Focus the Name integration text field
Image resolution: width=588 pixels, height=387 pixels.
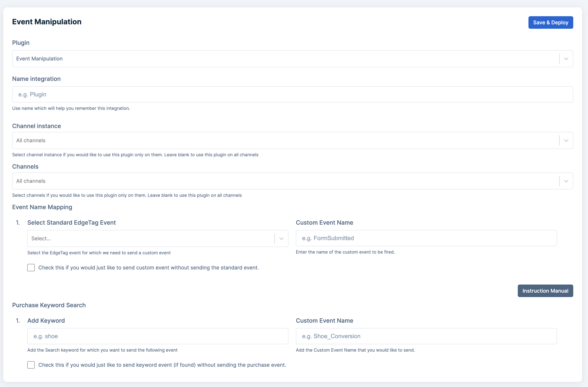(293, 94)
